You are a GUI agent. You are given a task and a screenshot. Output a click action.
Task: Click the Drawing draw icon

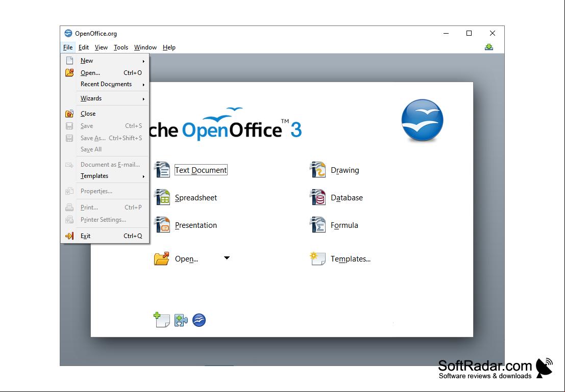click(318, 170)
